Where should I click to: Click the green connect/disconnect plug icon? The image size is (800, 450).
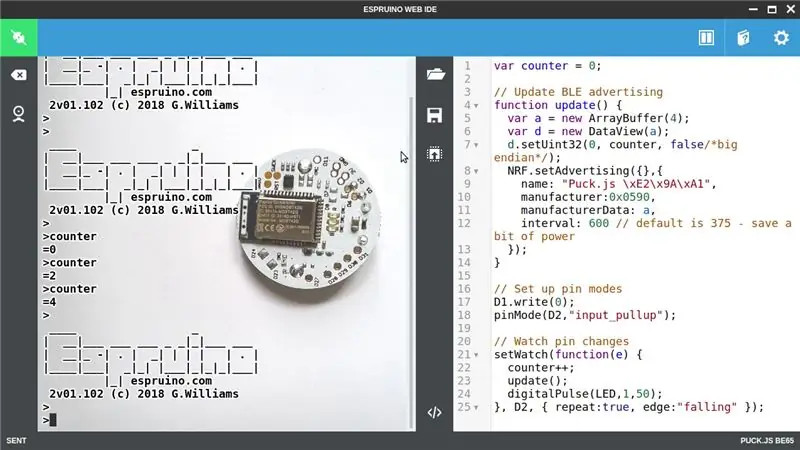point(19,38)
